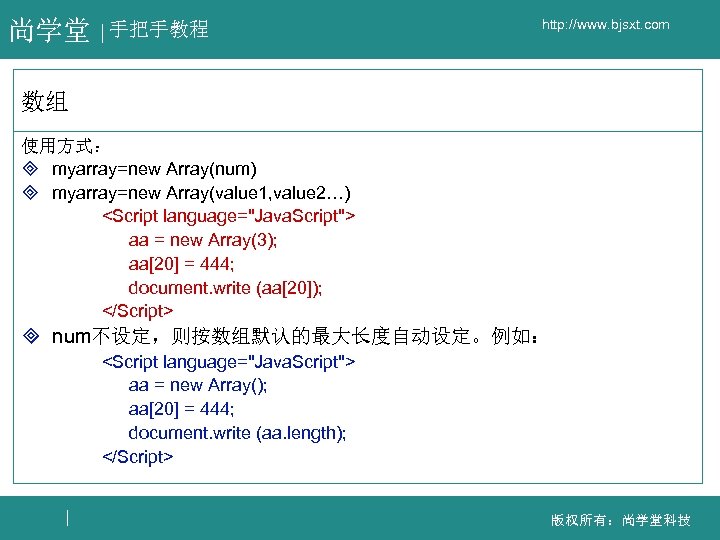Image resolution: width=720 pixels, height=540 pixels.
Task: Click the line document.write (aa.length);
Action: coord(237,433)
